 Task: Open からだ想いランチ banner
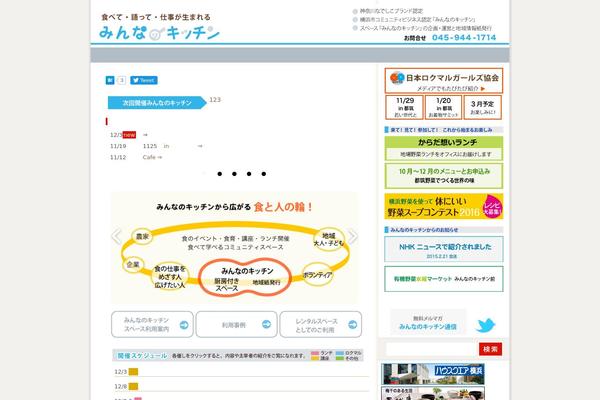tap(444, 149)
